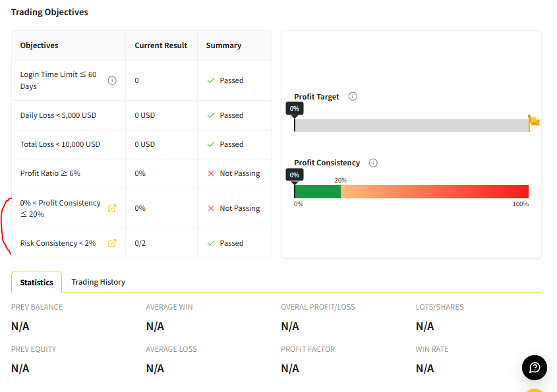This screenshot has width=557, height=392.
Task: Select 'Total Loss < 10,000 USD' objective
Action: click(60, 144)
